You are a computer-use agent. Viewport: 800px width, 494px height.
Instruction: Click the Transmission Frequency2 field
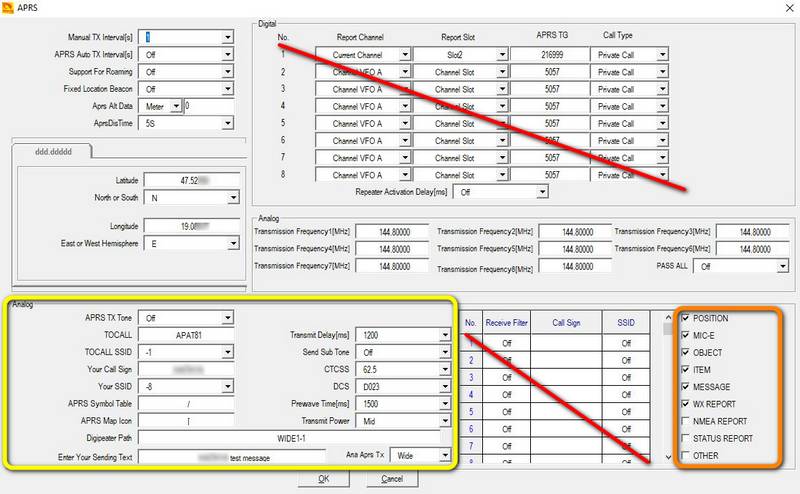(x=575, y=232)
